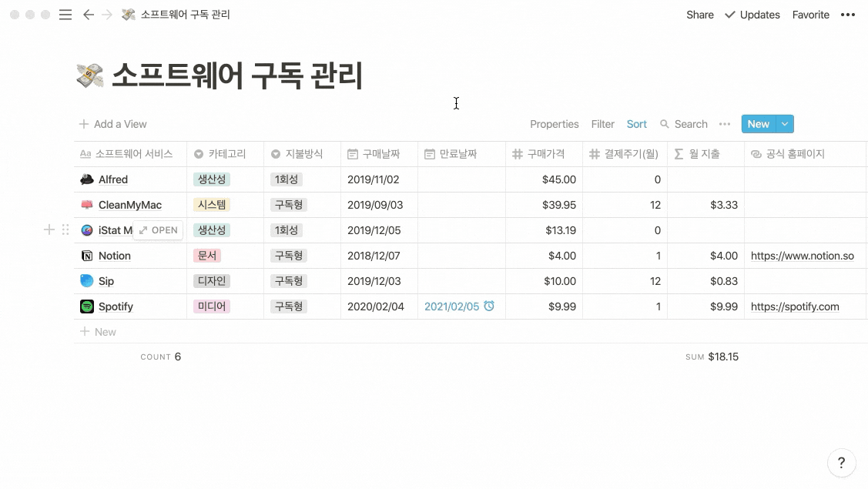868x489 pixels.
Task: Click the page title 소프트웨어 구독 관리
Action: [x=237, y=76]
